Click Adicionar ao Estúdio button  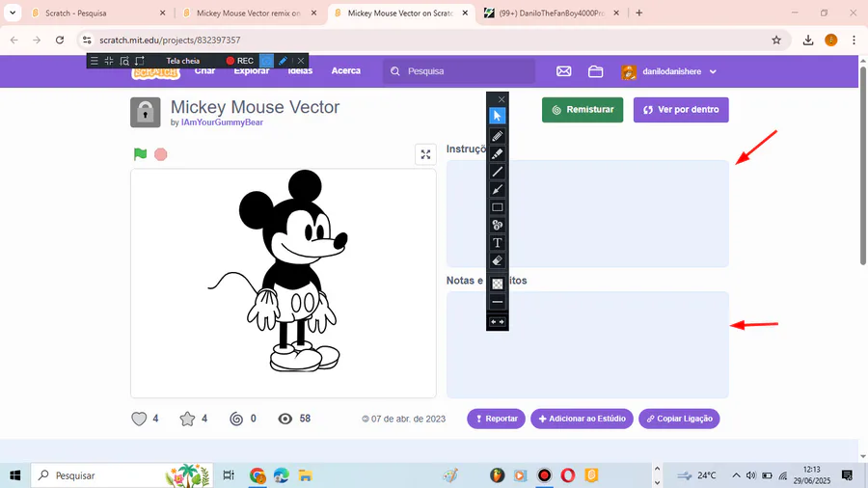(582, 419)
